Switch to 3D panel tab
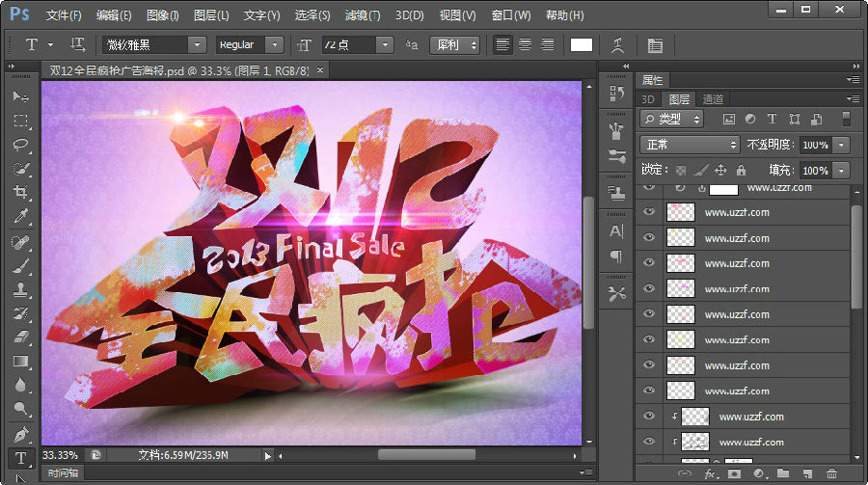 point(648,99)
